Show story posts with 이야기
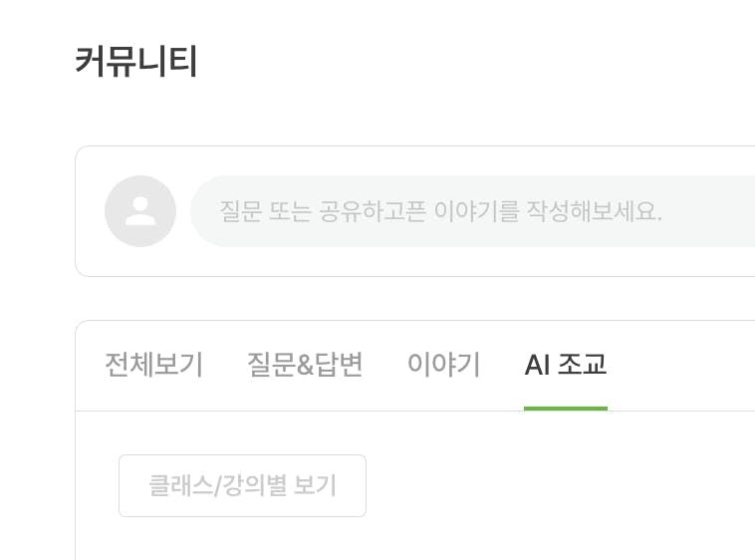 point(443,365)
